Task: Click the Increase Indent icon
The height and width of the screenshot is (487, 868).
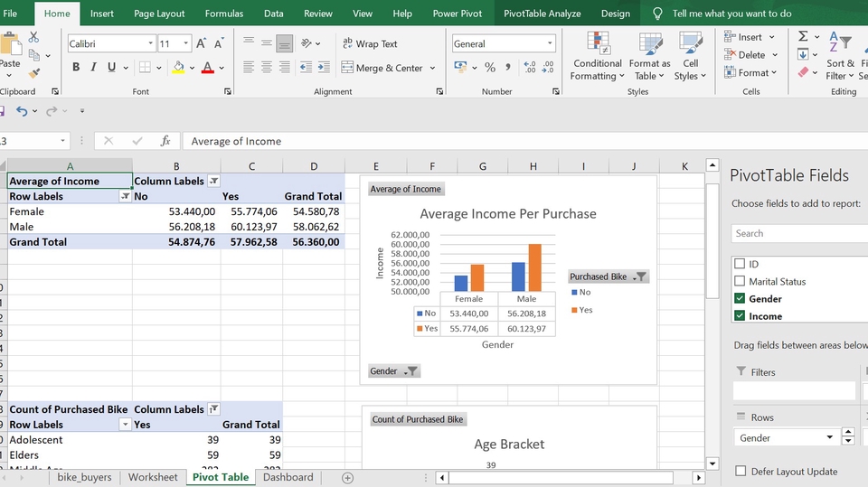Action: tap(324, 68)
